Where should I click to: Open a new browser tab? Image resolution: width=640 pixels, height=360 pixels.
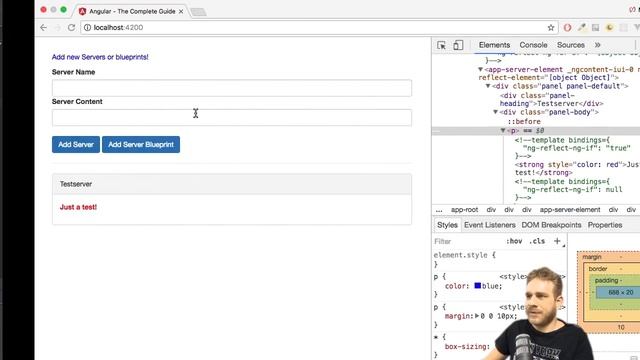pyautogui.click(x=199, y=12)
